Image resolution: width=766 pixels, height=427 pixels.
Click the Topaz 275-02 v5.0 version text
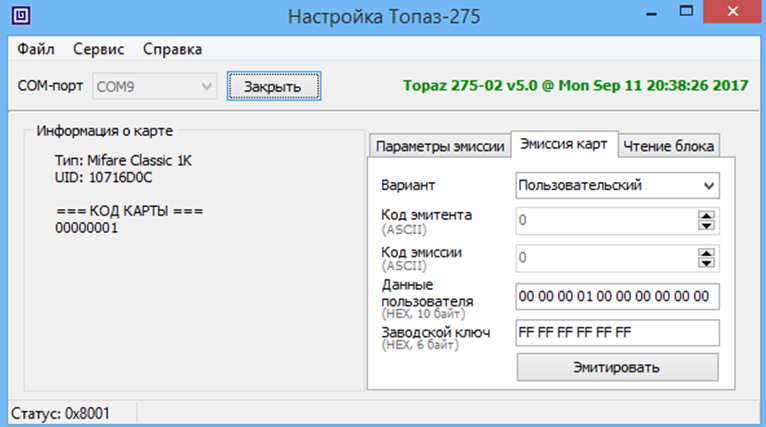click(x=575, y=85)
